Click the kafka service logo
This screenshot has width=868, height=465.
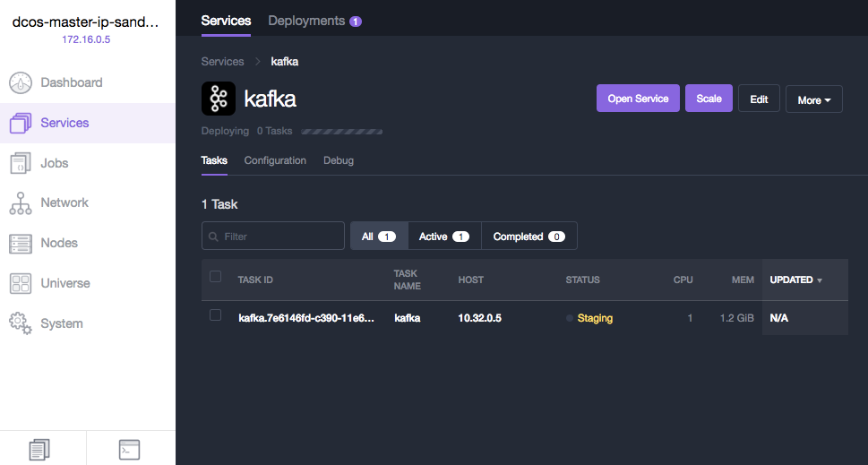click(218, 99)
